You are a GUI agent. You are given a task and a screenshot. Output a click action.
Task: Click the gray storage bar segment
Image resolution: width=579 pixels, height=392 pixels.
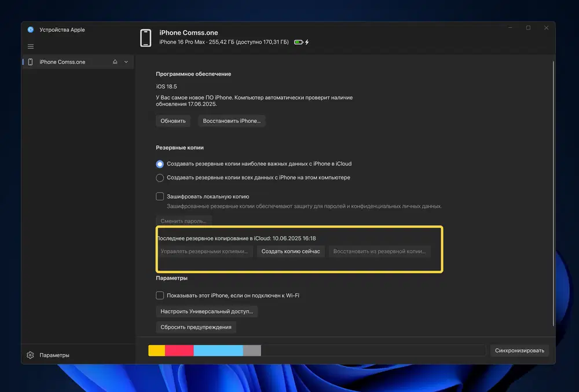[252, 351]
